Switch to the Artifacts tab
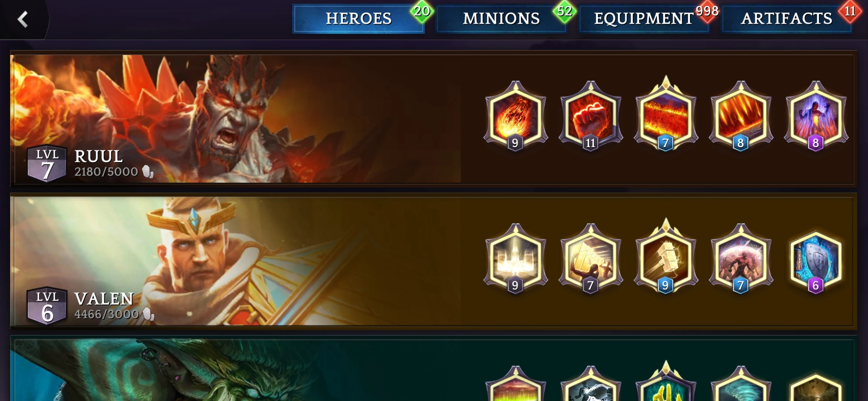This screenshot has height=401, width=868. point(786,19)
